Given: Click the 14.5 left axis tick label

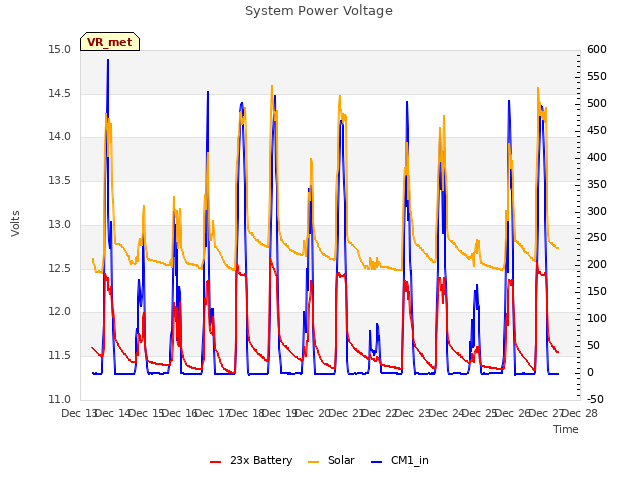Looking at the screenshot, I should 59,93.
